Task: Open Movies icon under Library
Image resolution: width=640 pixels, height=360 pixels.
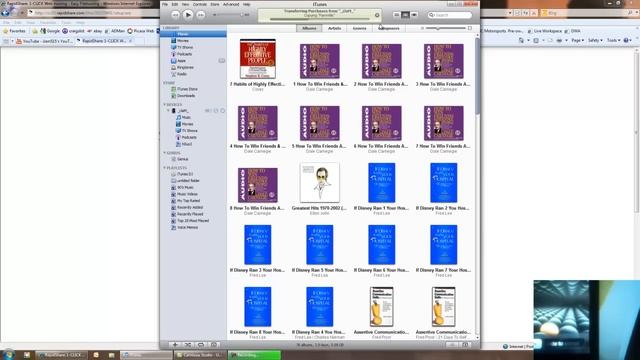Action: pyautogui.click(x=173, y=41)
